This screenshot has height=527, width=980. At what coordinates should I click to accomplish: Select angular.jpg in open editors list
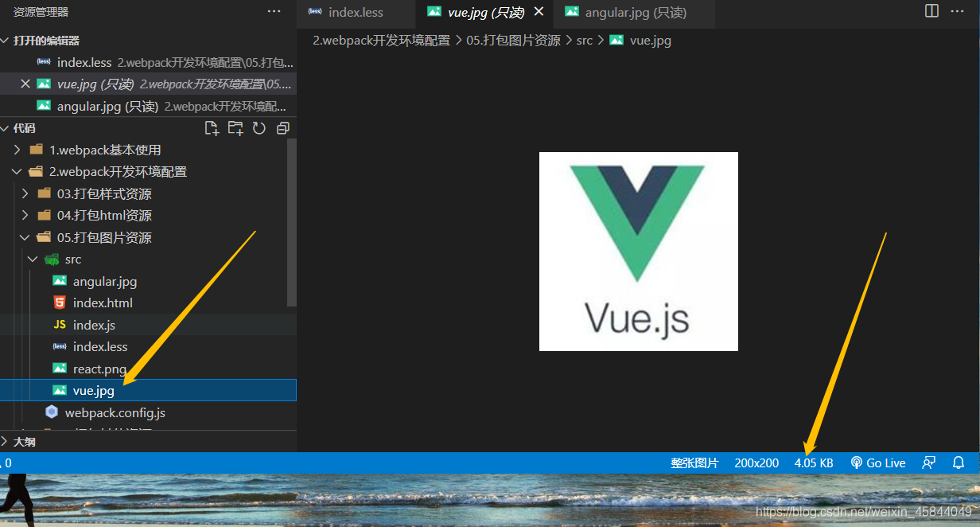coord(148,106)
